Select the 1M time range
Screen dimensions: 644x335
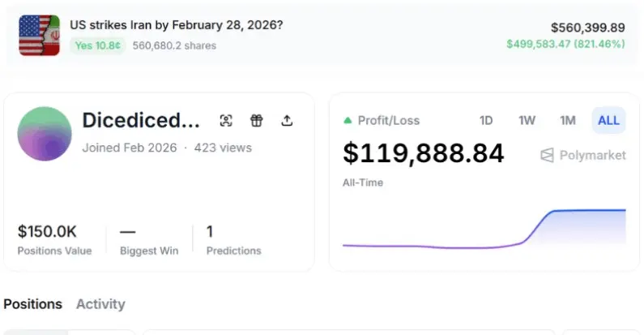point(568,121)
